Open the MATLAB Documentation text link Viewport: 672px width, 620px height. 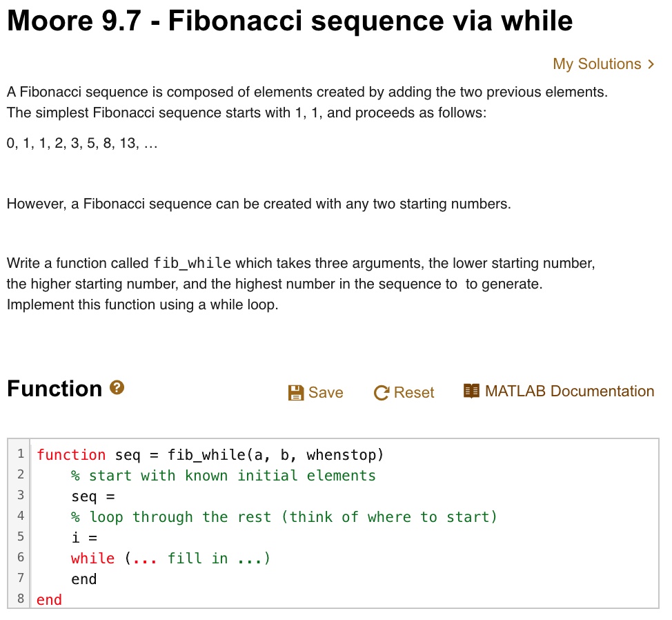pyautogui.click(x=569, y=391)
